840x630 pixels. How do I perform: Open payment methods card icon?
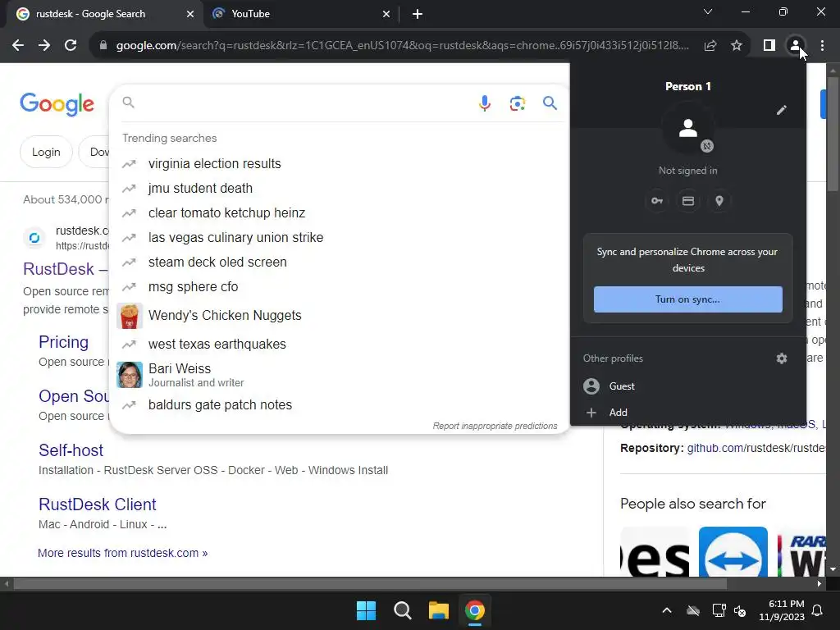coord(688,201)
